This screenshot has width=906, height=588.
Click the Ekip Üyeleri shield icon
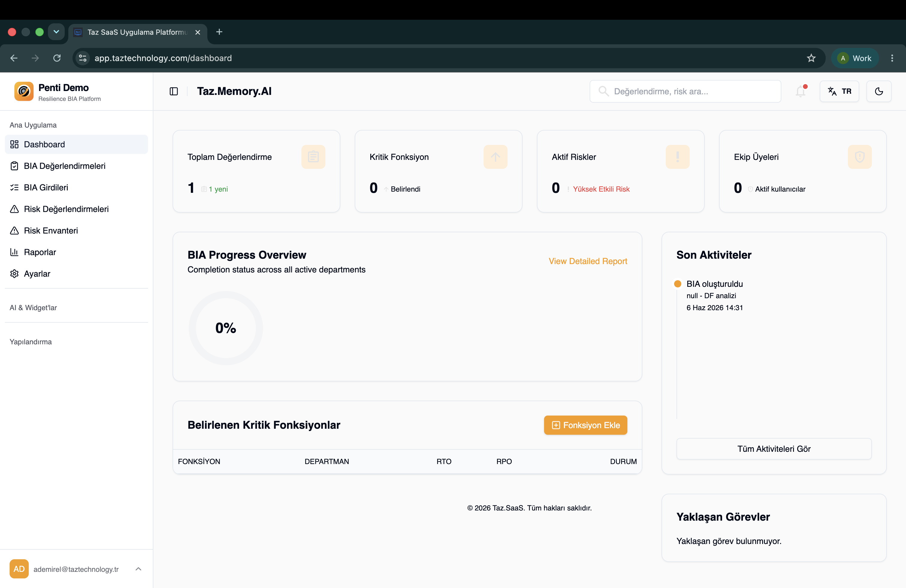860,157
